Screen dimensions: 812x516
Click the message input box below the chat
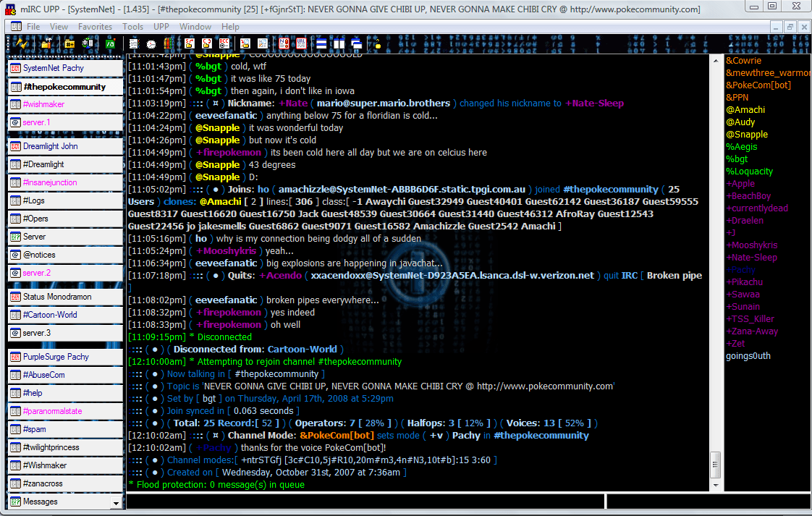point(365,502)
